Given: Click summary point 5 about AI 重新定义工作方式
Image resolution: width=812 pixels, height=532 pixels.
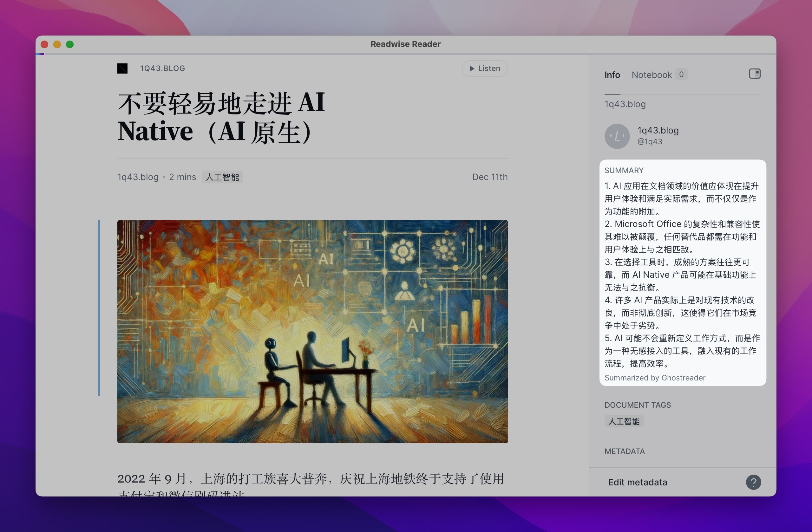Looking at the screenshot, I should pyautogui.click(x=682, y=351).
